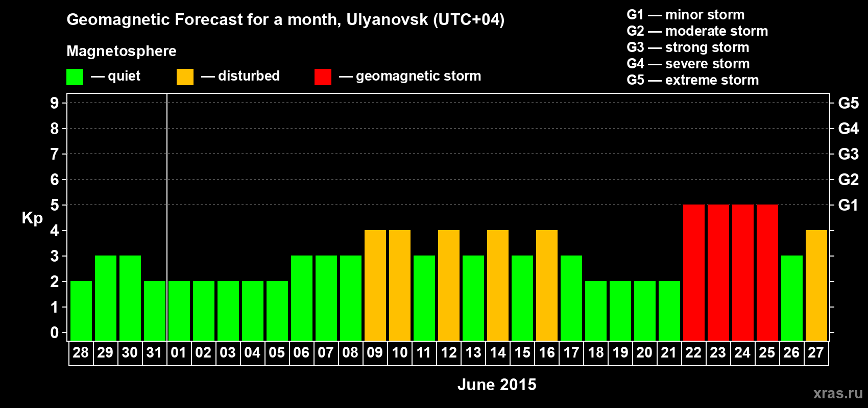Click the red storm bar for day 23
Screen dimensions: 868x408
tap(718, 272)
